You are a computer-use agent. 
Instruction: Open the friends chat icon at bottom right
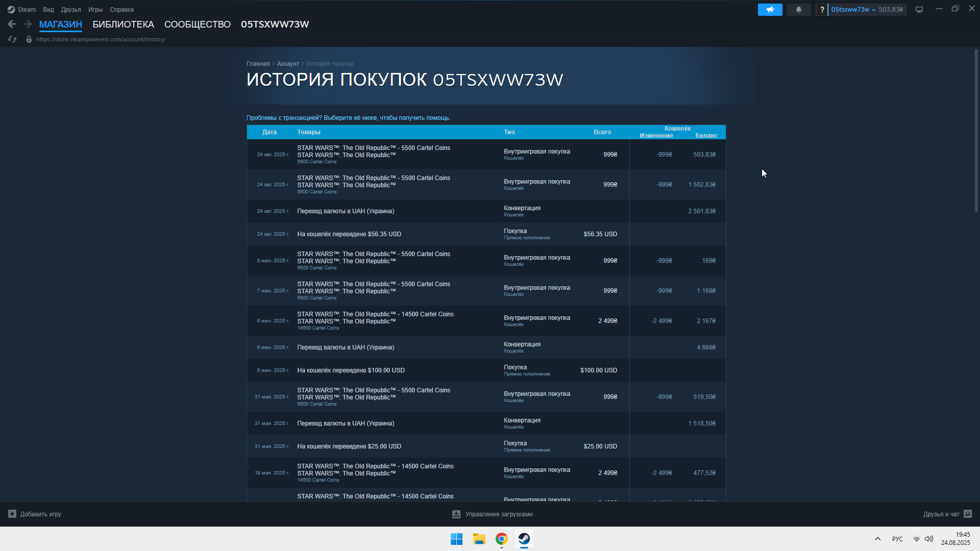968,514
